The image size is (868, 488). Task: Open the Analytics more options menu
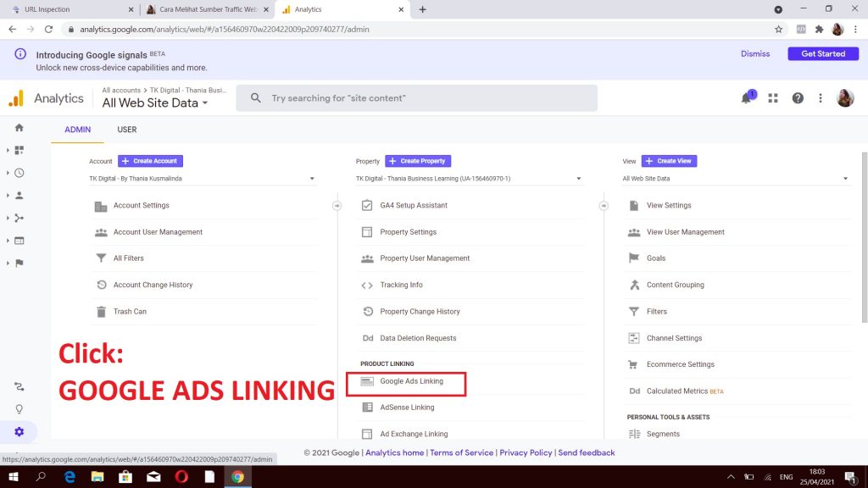(821, 98)
